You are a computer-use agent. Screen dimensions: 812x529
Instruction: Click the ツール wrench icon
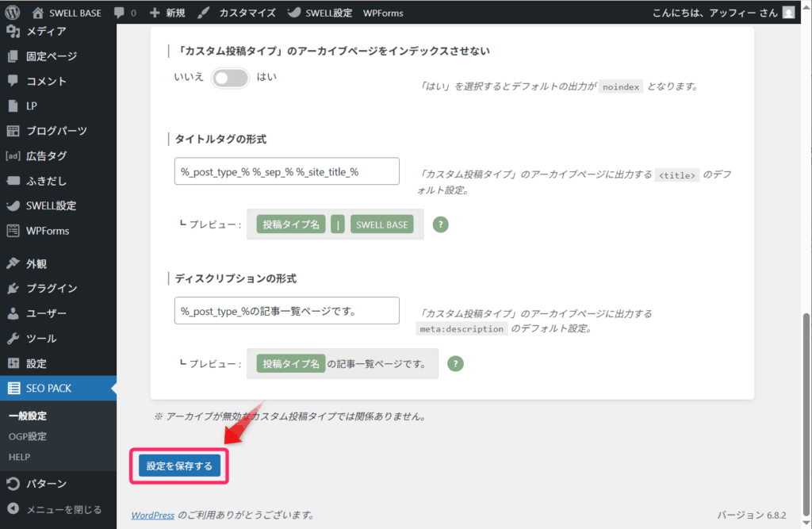(x=13, y=339)
